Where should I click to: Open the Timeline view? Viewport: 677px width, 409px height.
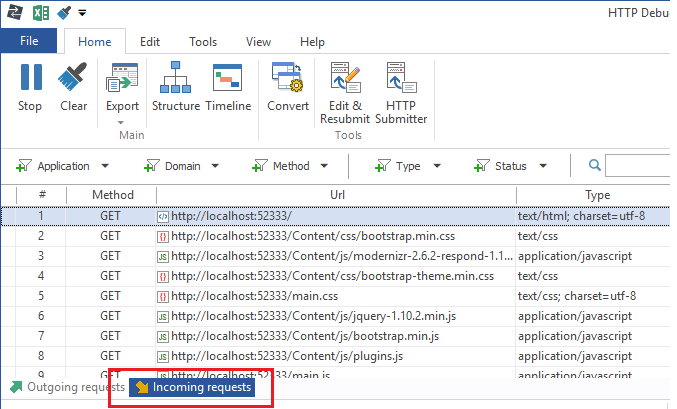pos(228,78)
